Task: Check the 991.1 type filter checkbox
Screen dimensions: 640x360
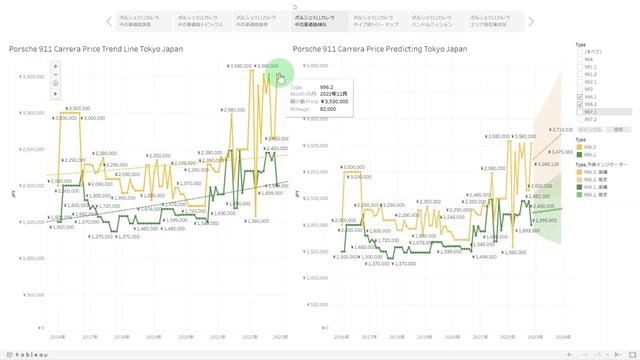Action: (580, 67)
